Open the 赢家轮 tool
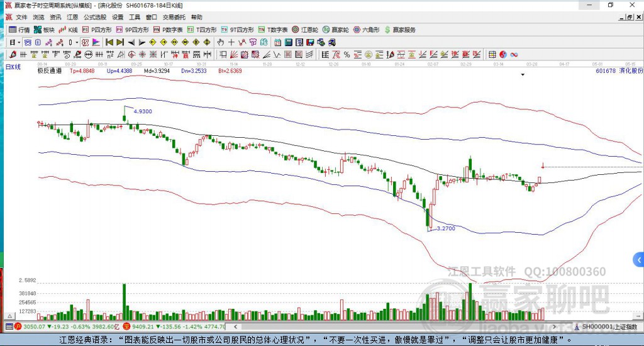Image resolution: width=644 pixels, height=346 pixels. (336, 30)
